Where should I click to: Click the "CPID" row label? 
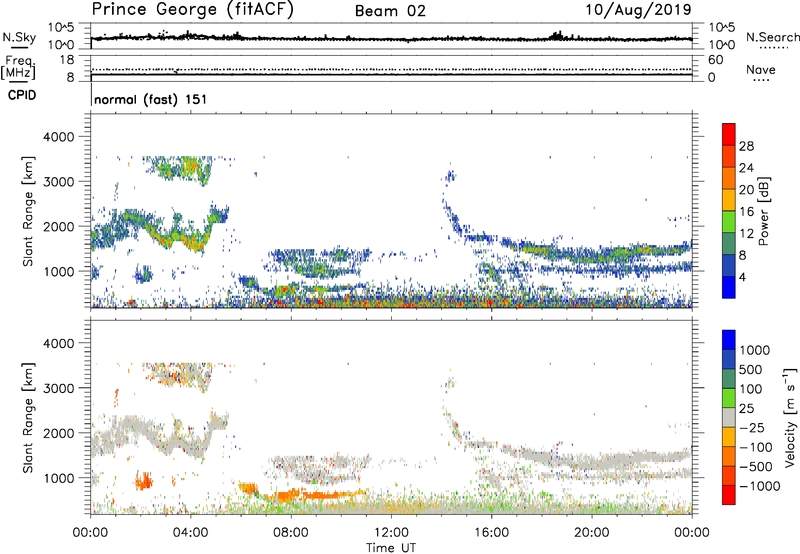pyautogui.click(x=22, y=95)
